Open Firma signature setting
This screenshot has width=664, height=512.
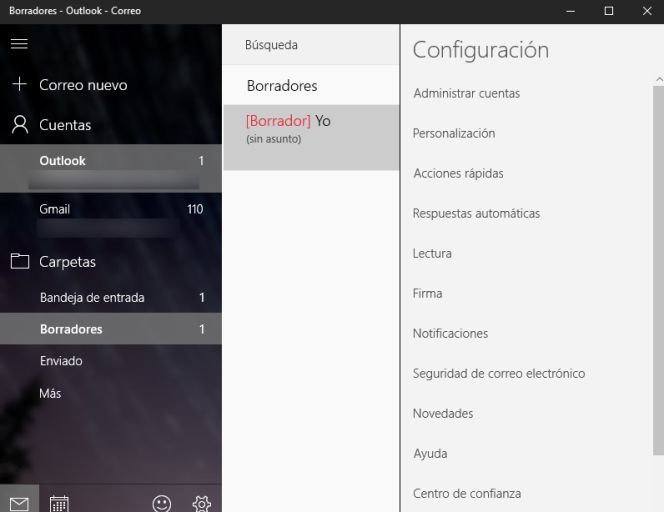coord(427,293)
